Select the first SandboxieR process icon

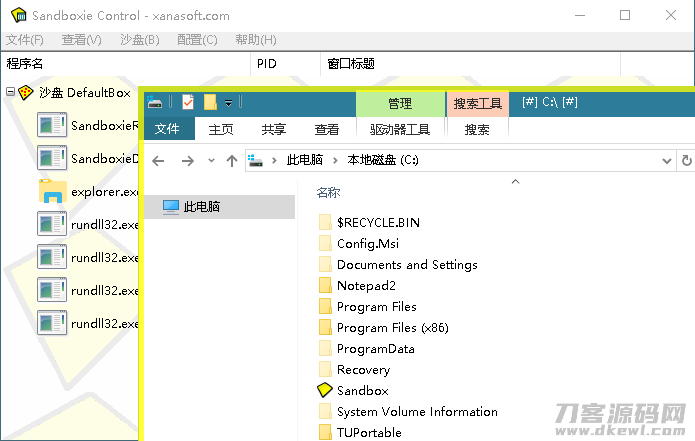click(x=52, y=125)
